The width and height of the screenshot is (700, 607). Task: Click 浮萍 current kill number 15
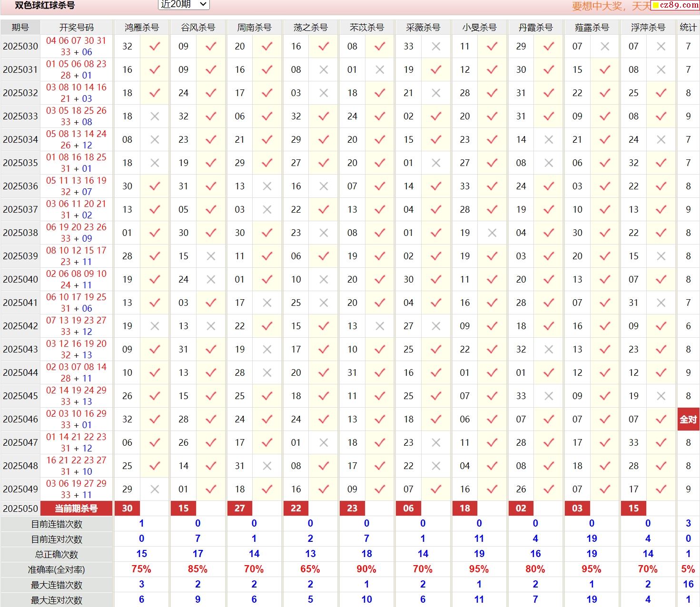(x=634, y=509)
